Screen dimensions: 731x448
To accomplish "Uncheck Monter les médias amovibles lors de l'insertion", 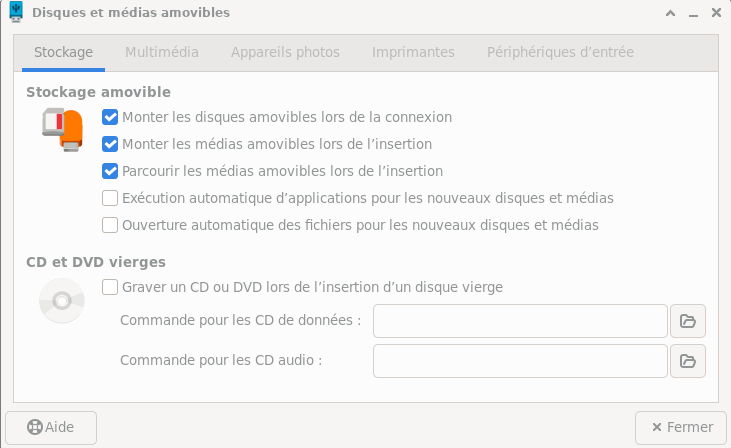I will pyautogui.click(x=111, y=144).
